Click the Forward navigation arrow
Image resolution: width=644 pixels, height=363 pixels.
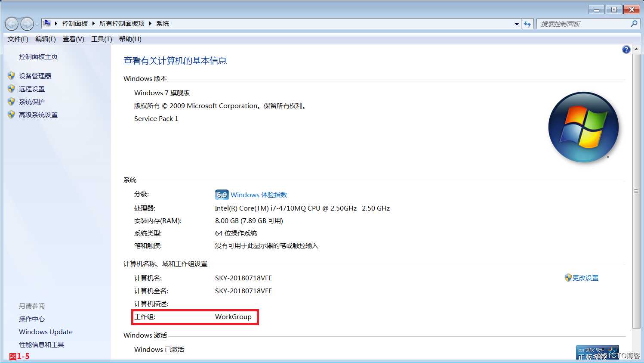[27, 24]
